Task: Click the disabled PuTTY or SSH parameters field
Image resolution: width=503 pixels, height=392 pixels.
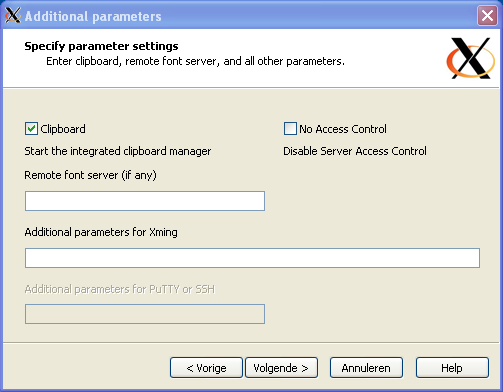Action: pyautogui.click(x=145, y=314)
